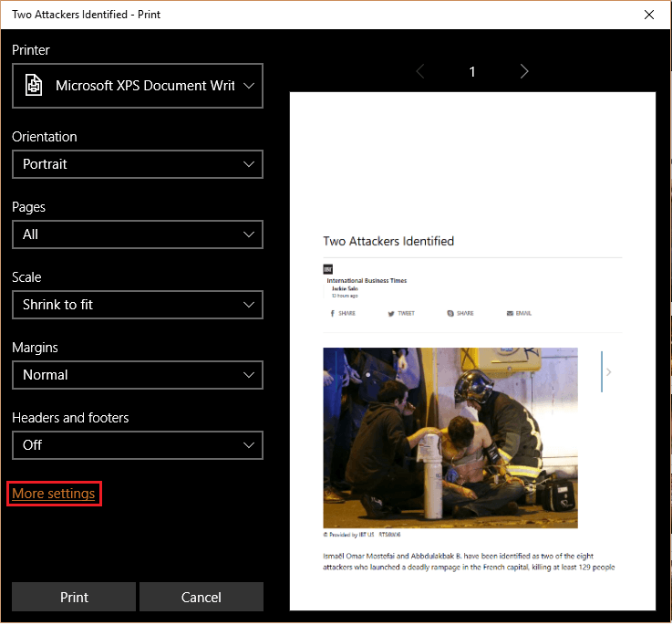
Task: Open the Printer dropdown showing Microsoft XPS Document Writer
Action: click(x=138, y=86)
